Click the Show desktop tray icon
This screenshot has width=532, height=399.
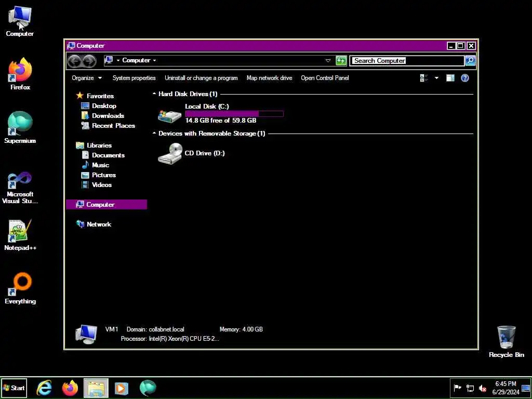(x=526, y=388)
